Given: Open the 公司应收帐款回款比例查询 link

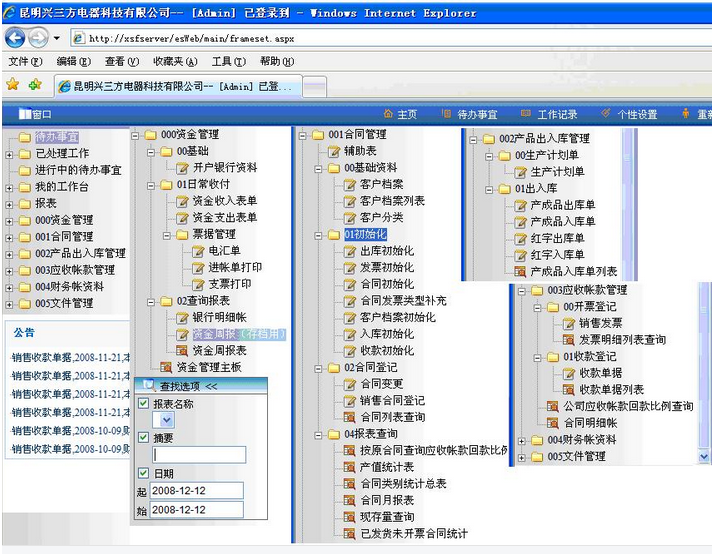Looking at the screenshot, I should coord(628,406).
